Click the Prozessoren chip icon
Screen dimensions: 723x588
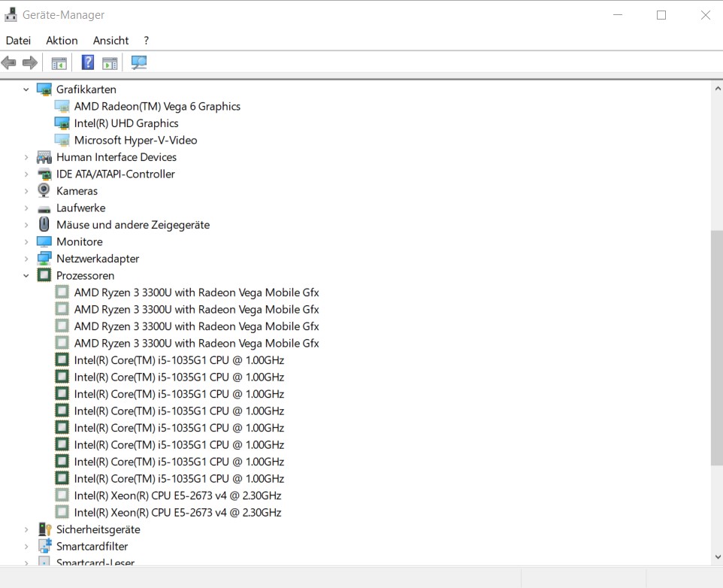pyautogui.click(x=44, y=275)
